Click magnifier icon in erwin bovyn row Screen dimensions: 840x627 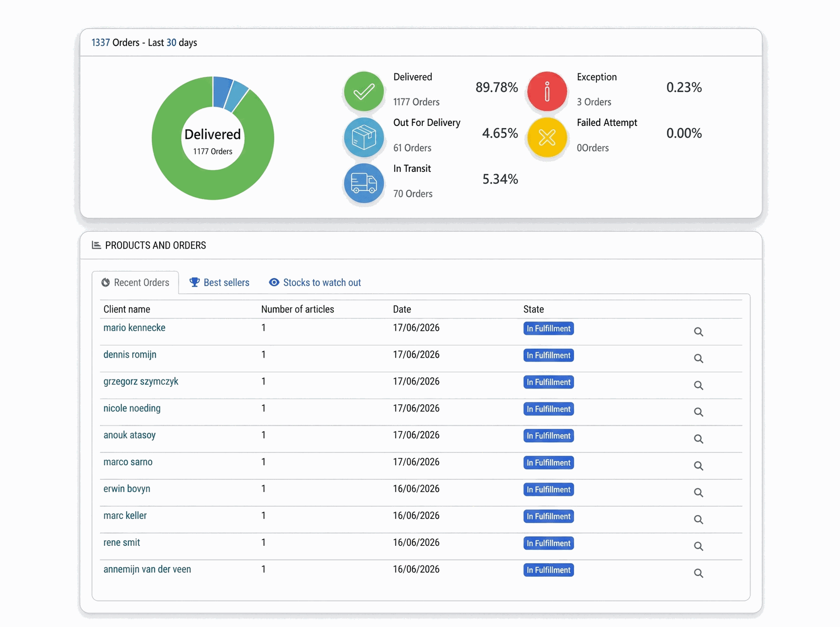(x=698, y=493)
